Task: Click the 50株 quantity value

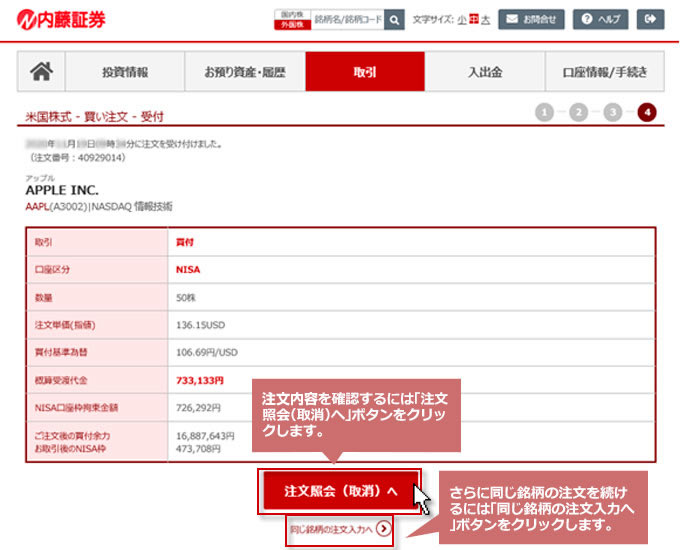Action: point(186,298)
